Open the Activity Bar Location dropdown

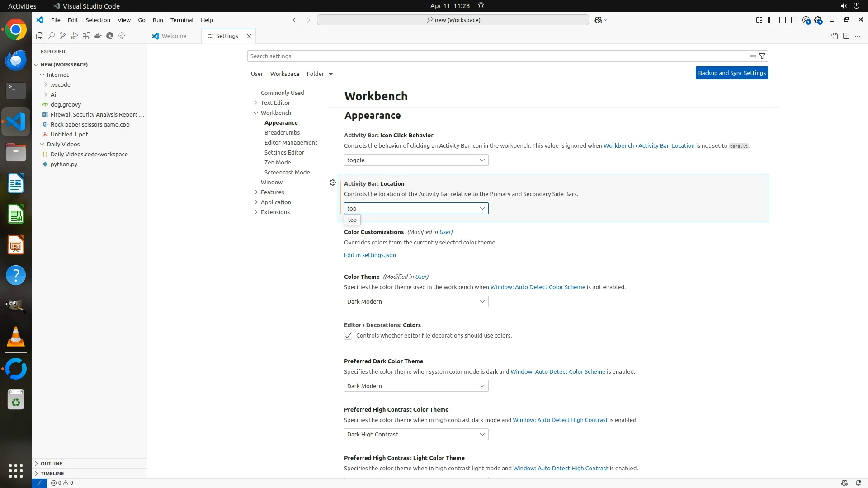coord(416,208)
